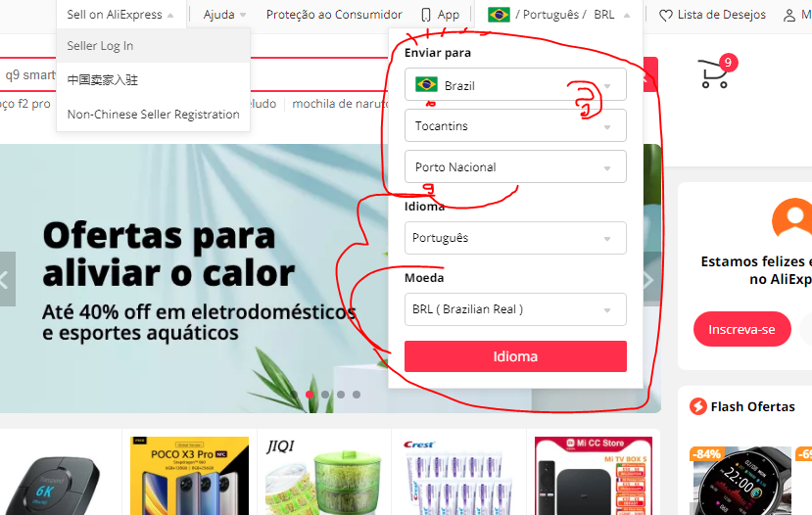Click the Inscreva-se button

[x=741, y=329]
